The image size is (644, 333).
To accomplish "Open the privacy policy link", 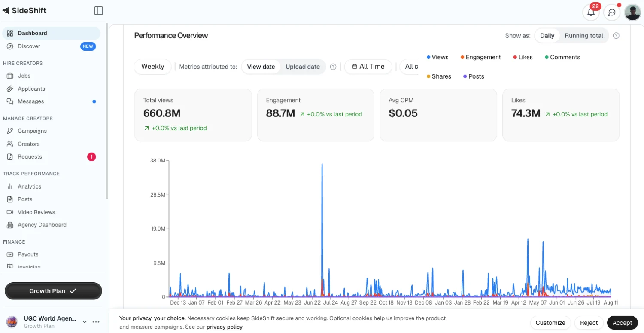I will tap(225, 327).
